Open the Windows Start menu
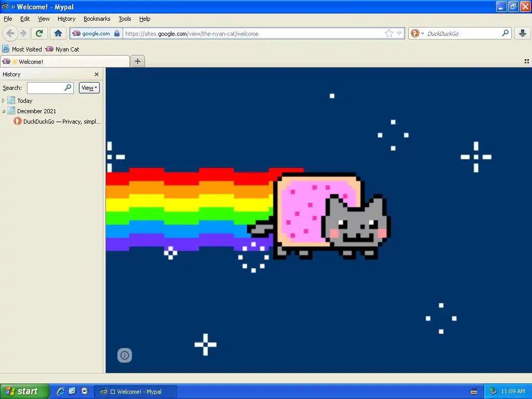The height and width of the screenshot is (399, 532). pos(24,391)
